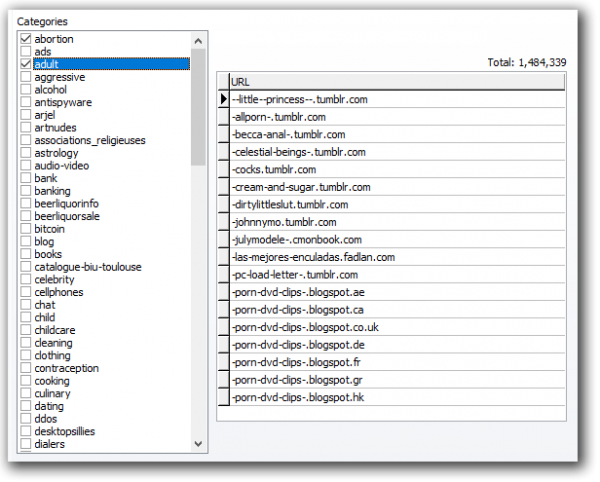Select the -julymodele-.cmonbook.com row
600x482 pixels.
397,240
